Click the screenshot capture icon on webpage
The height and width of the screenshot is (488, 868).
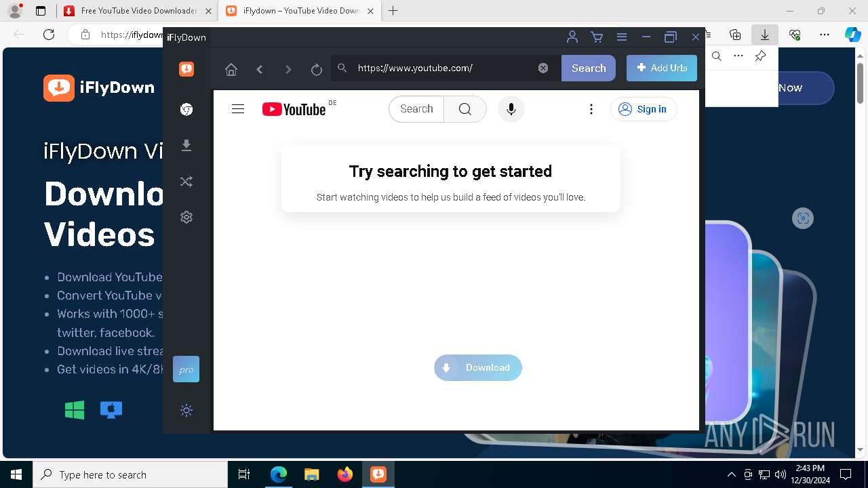tap(803, 218)
